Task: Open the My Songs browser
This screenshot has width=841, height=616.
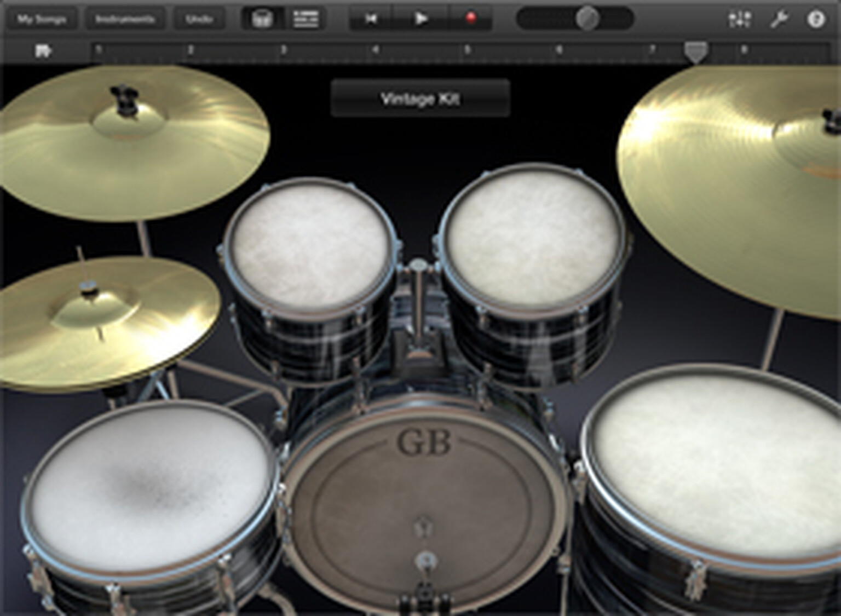Action: (x=42, y=19)
